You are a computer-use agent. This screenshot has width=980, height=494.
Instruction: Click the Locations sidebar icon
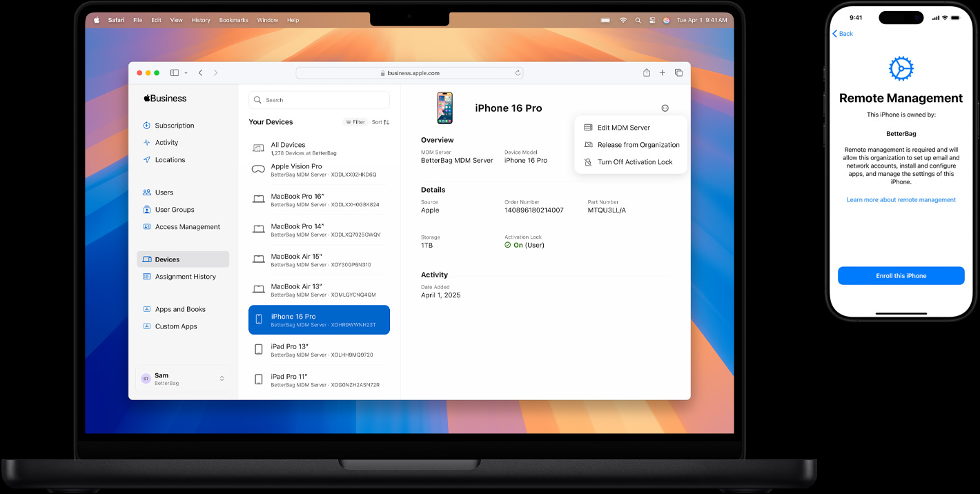[x=146, y=159]
